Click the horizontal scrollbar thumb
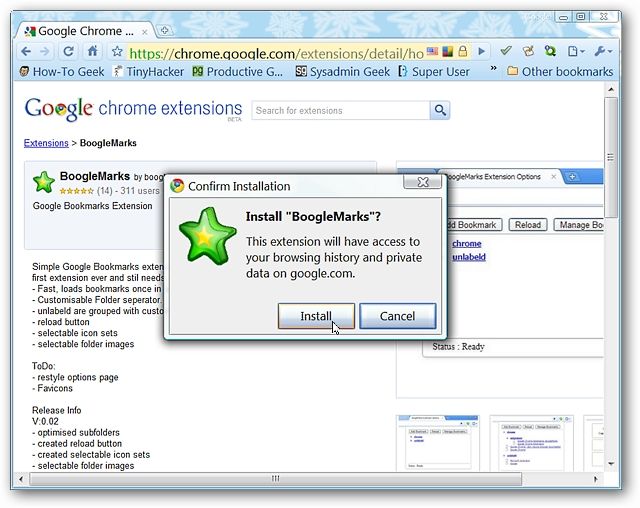This screenshot has width=640, height=508. pyautogui.click(x=276, y=479)
